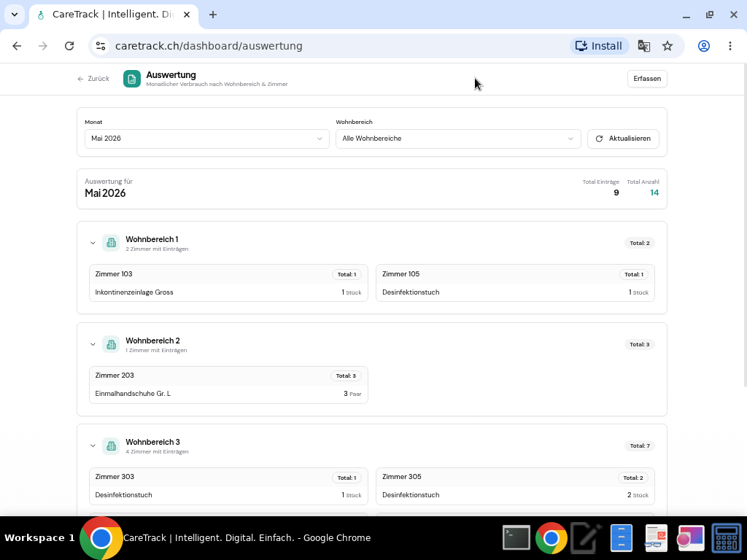The width and height of the screenshot is (747, 560).
Task: Close the CareTrack browser tab
Action: click(187, 15)
